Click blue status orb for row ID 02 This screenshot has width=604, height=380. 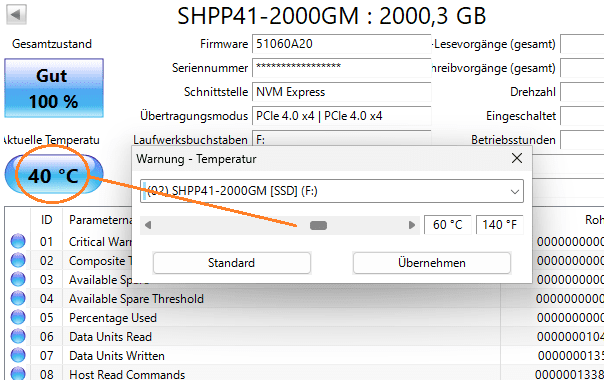click(x=18, y=260)
